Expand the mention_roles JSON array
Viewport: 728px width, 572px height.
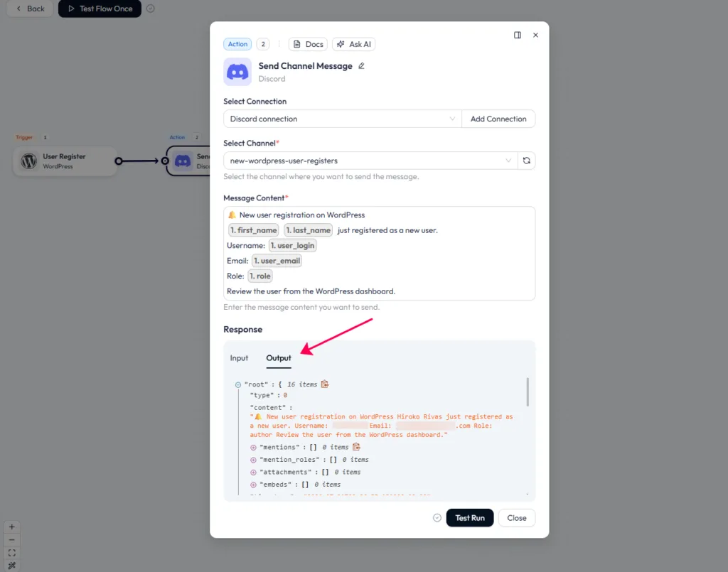[253, 460]
